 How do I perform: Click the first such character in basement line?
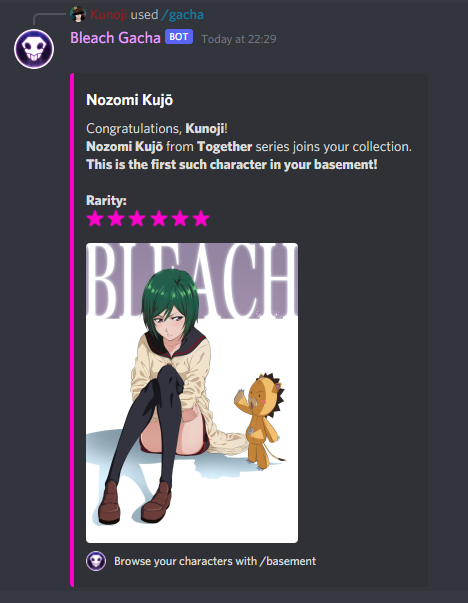232,165
